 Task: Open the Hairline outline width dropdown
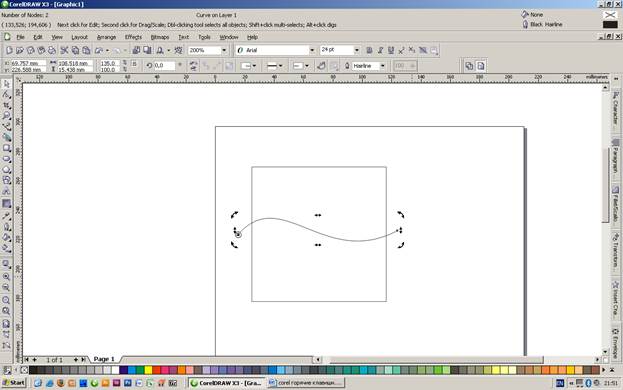coord(383,66)
